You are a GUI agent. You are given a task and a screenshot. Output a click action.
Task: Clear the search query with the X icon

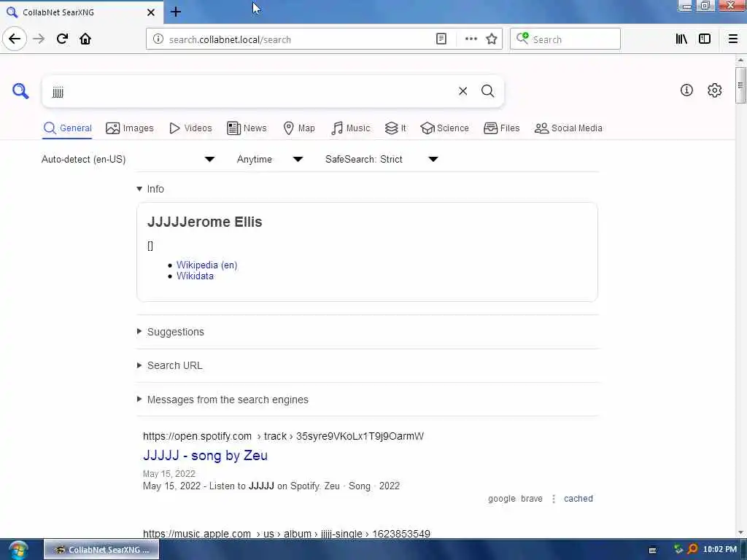click(462, 91)
